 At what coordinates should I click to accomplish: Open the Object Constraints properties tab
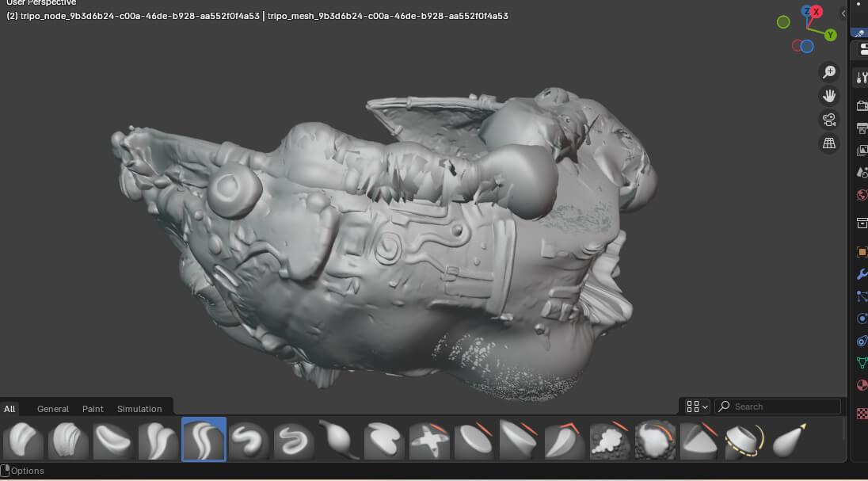click(x=862, y=341)
